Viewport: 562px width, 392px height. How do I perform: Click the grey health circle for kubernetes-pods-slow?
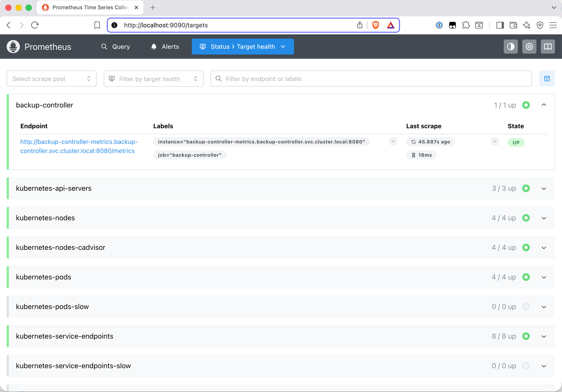pyautogui.click(x=526, y=307)
